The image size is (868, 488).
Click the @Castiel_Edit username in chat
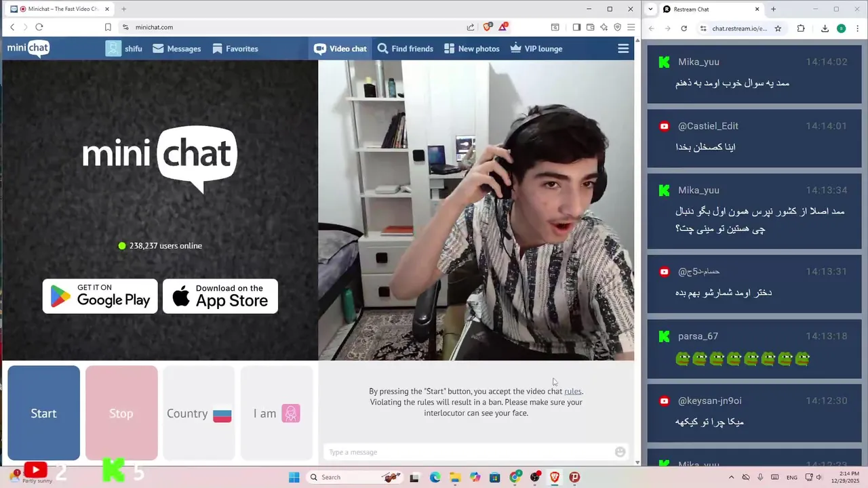pos(708,126)
